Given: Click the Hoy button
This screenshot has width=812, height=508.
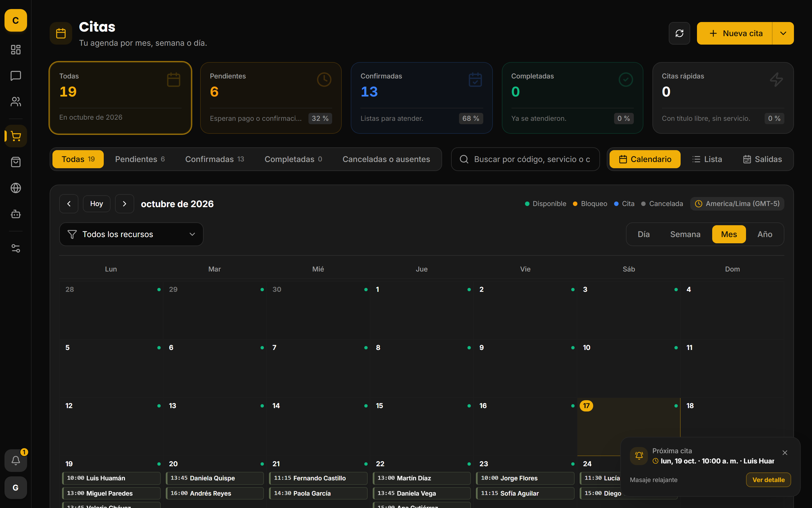Looking at the screenshot, I should pyautogui.click(x=97, y=203).
